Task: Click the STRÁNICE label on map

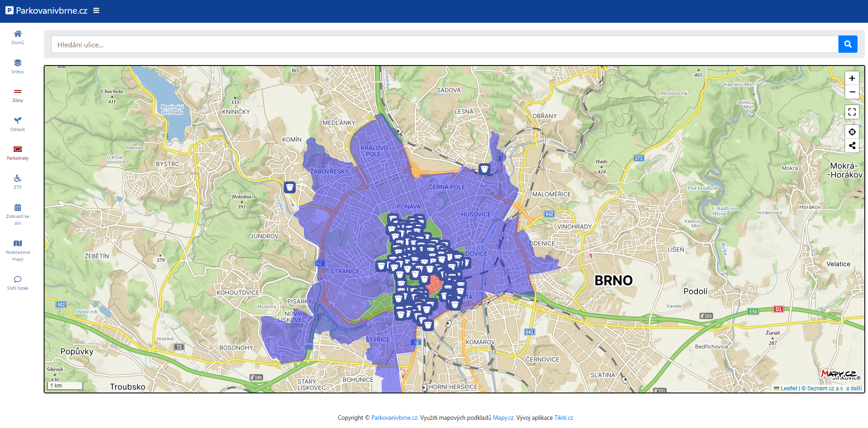Action: click(x=345, y=271)
